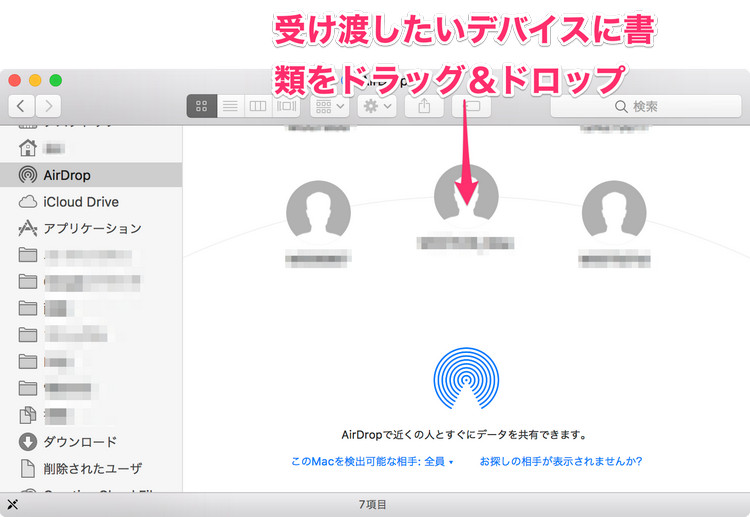Switch to icon grid view
This screenshot has height=517, width=750.
(x=201, y=106)
